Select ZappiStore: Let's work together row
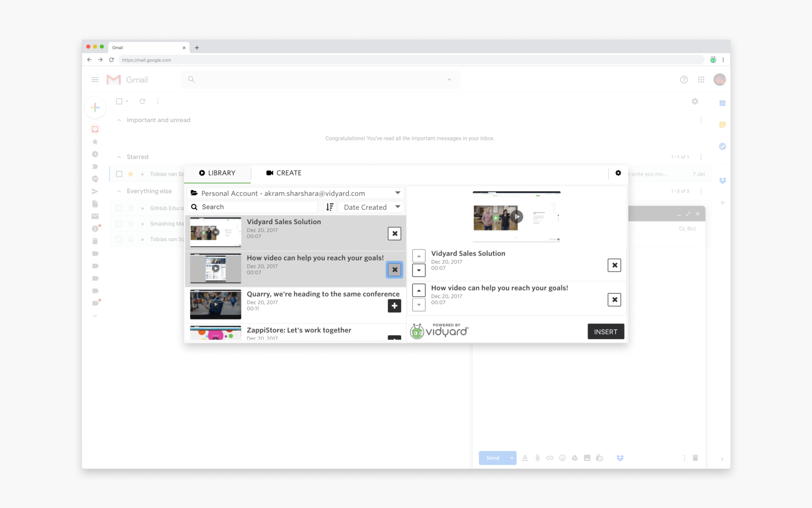This screenshot has width=812, height=508. (x=295, y=333)
